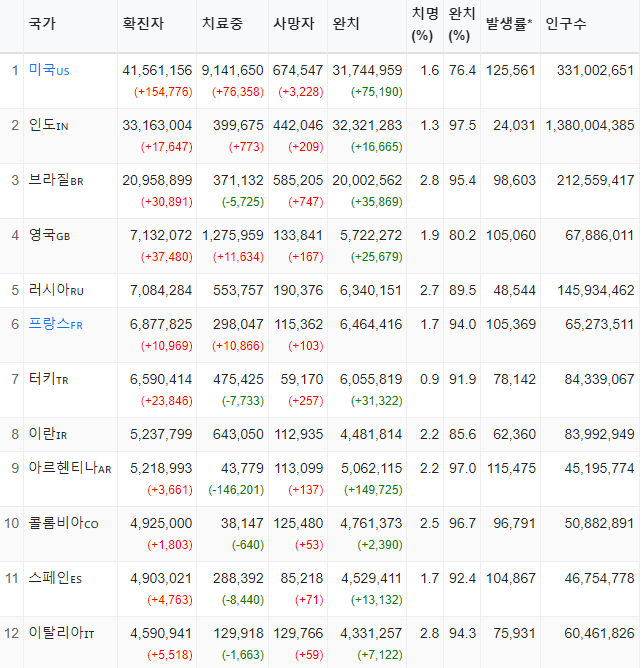Select Russia's confirmed cases 7,084,284

[161, 291]
